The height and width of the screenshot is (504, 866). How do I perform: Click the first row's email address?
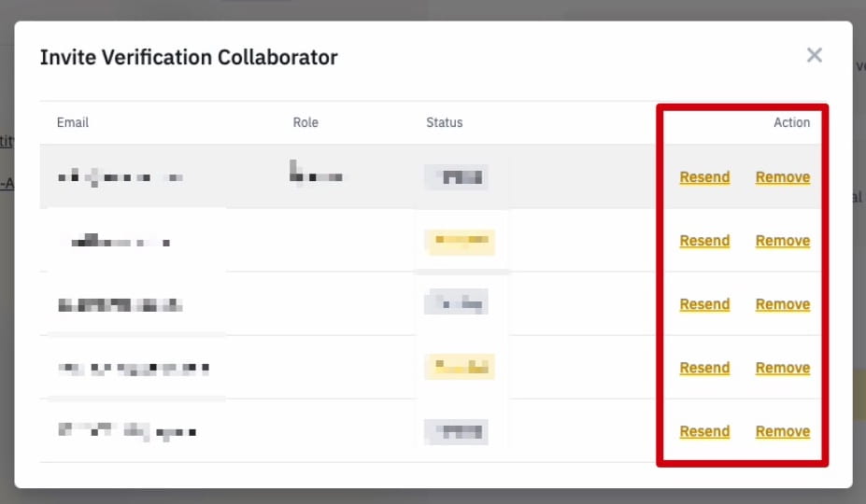point(120,177)
